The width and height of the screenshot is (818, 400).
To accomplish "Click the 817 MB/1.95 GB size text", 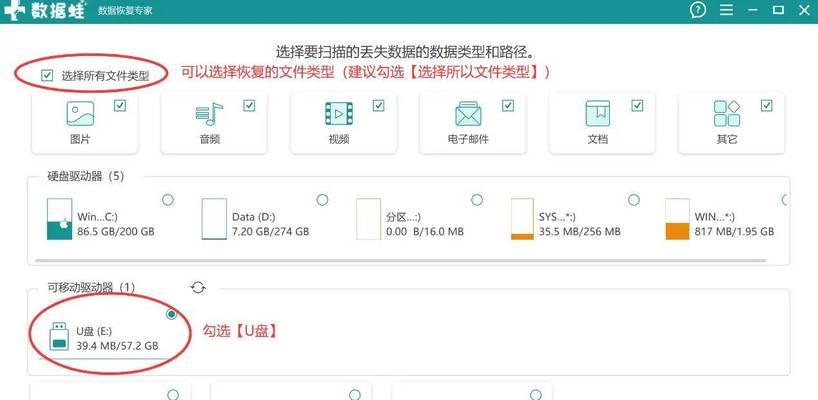I will tap(734, 231).
